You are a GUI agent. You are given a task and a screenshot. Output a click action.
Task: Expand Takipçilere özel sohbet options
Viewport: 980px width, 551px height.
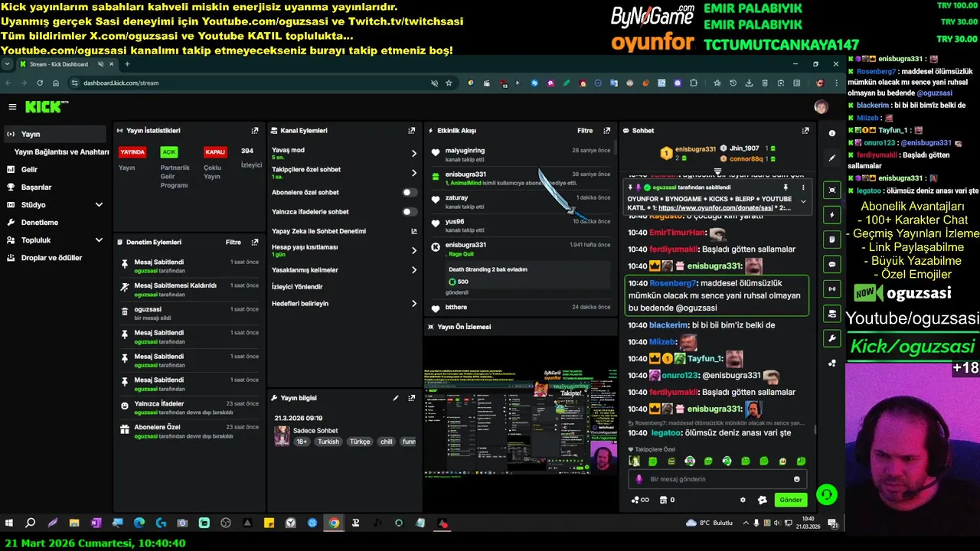coord(414,173)
